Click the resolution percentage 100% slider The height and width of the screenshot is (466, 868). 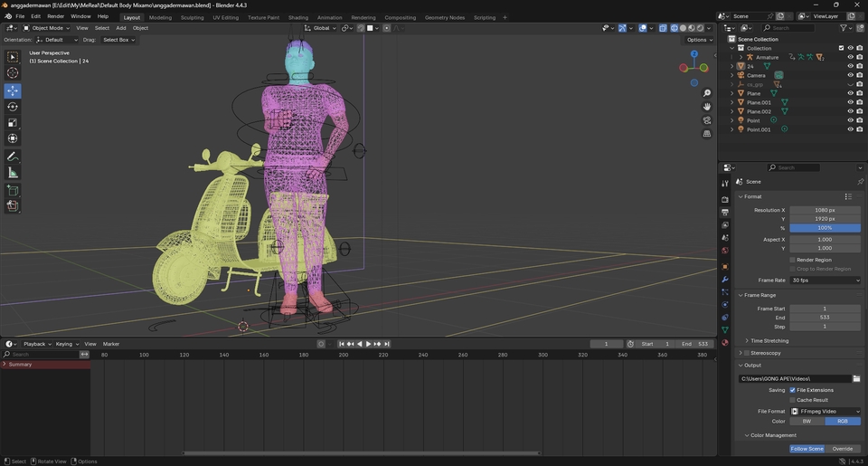825,228
